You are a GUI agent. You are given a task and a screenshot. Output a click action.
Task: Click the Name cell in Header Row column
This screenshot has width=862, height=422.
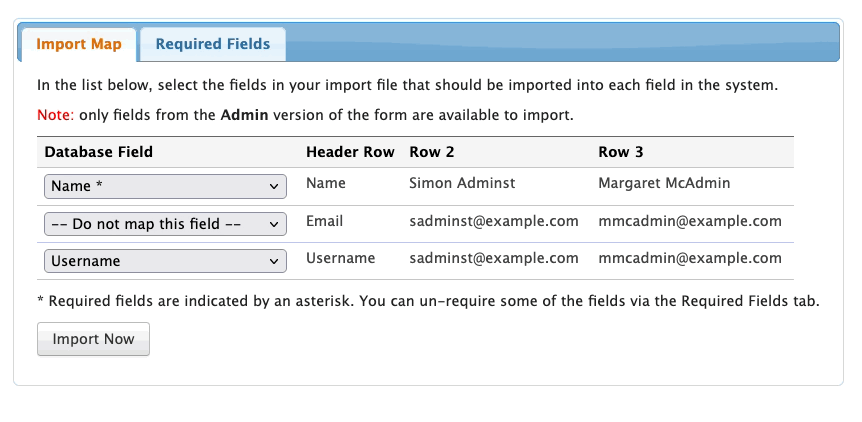tap(325, 184)
